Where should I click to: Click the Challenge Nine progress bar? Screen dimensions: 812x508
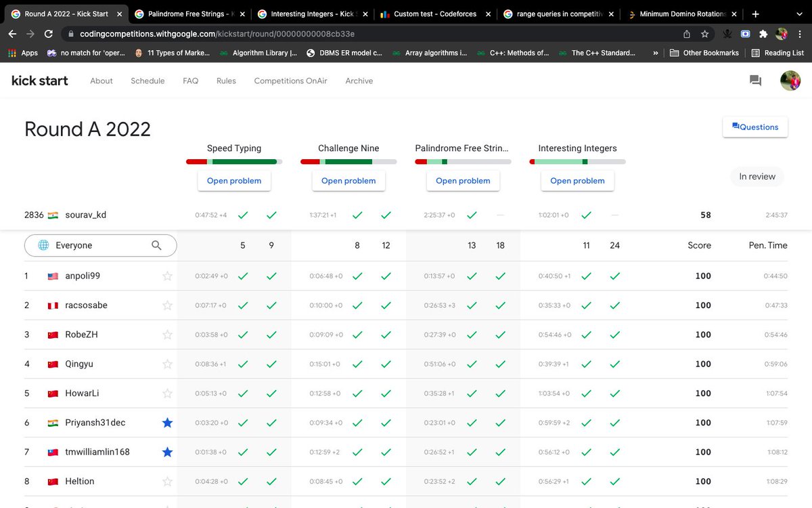[348, 161]
